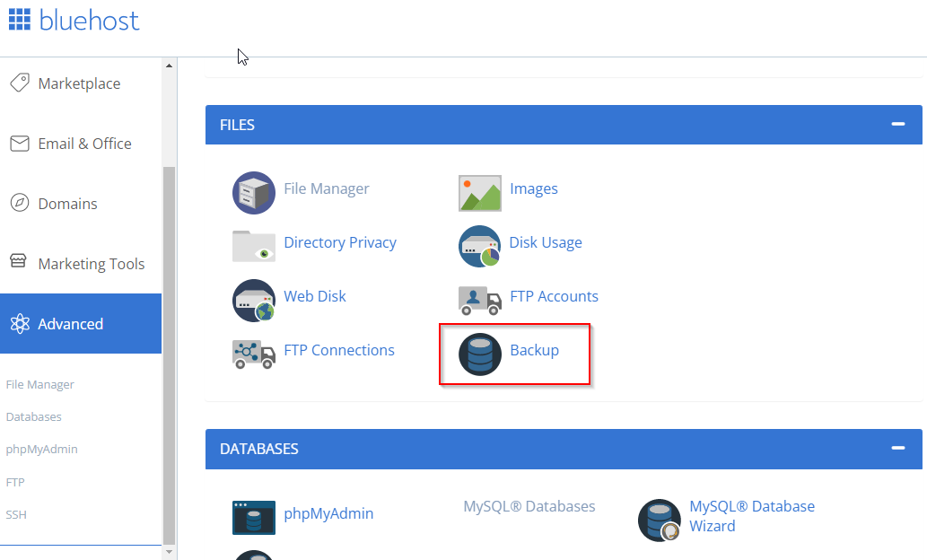Click the Disk Usage pie-chart icon
Image resolution: width=927 pixels, height=560 pixels.
pos(479,246)
